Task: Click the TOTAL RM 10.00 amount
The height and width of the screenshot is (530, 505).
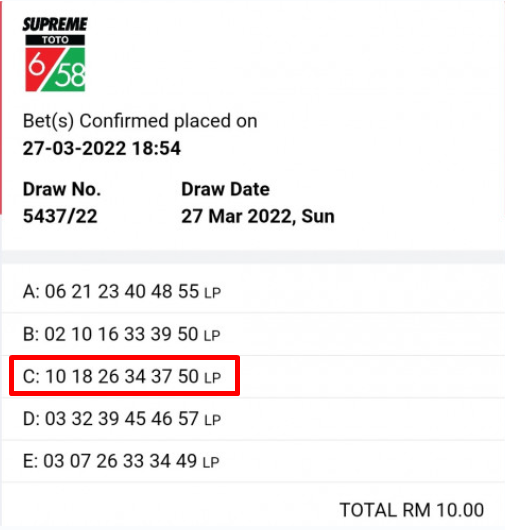Action: 412,510
